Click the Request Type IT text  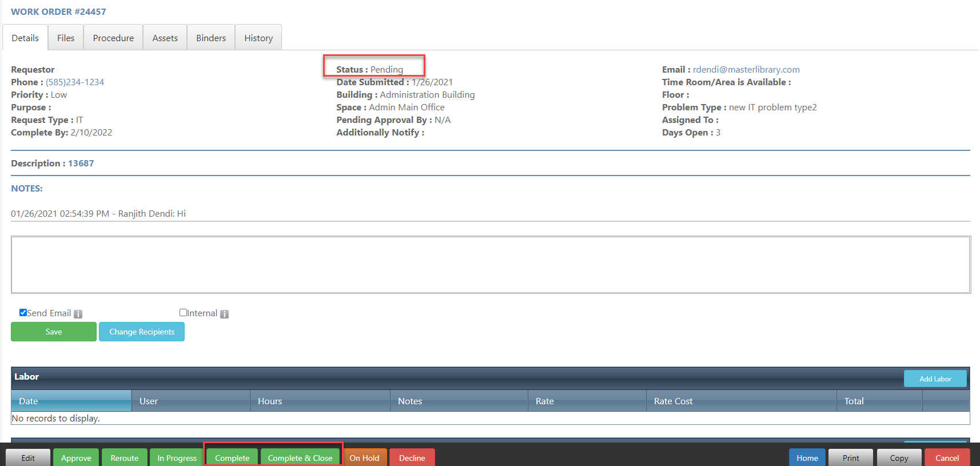47,120
